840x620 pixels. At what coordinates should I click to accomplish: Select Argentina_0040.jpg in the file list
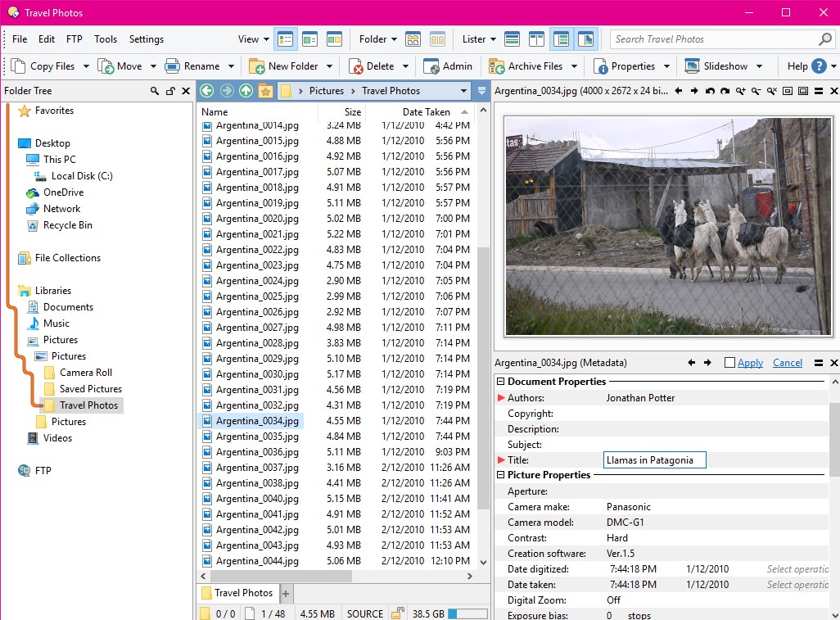256,498
